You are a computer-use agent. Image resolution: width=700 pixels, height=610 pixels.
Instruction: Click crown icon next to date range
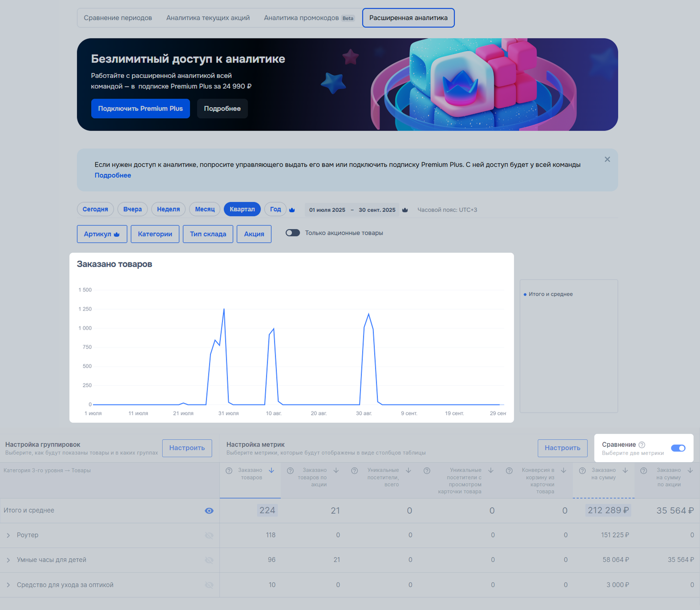405,210
